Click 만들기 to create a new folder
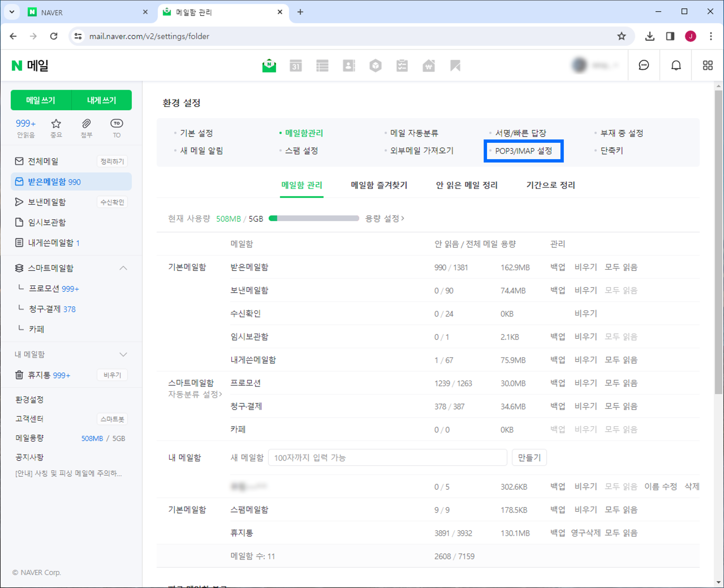Viewport: 724px width, 588px height. pos(529,458)
